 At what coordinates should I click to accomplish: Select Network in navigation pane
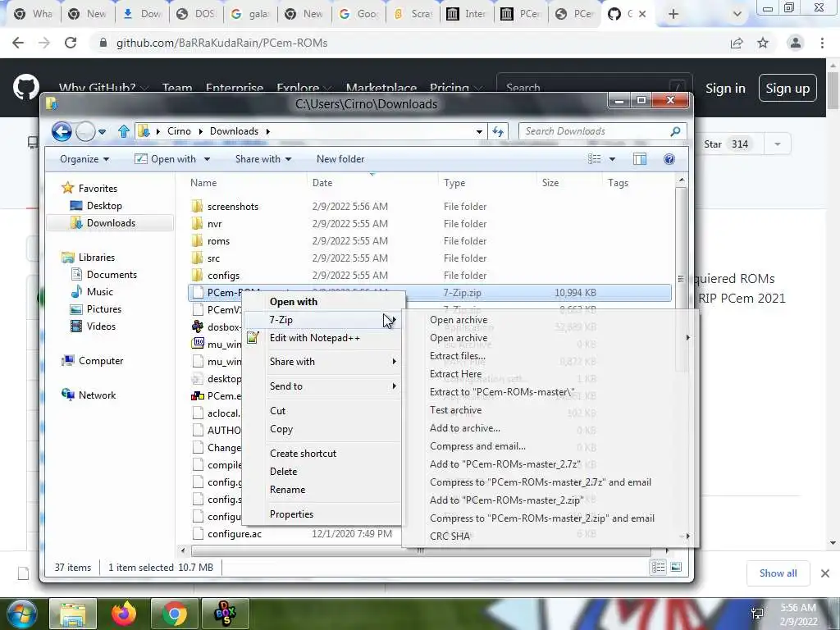(97, 395)
